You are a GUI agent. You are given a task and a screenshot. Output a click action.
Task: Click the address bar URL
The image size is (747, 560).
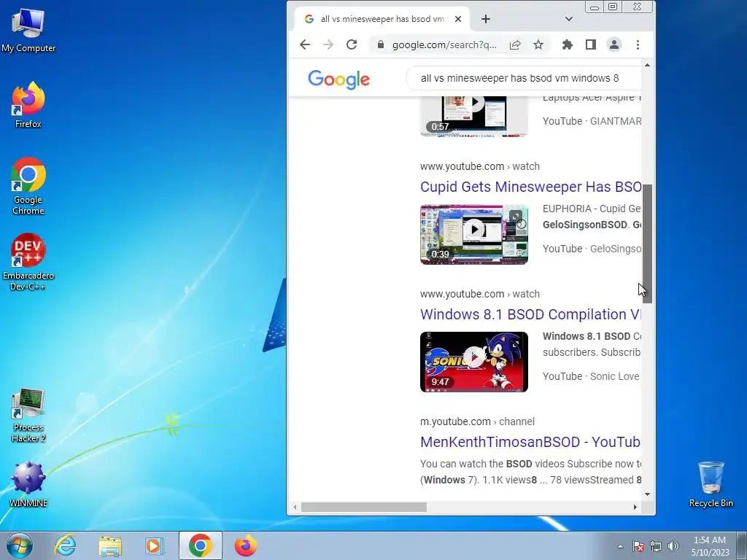(x=444, y=44)
